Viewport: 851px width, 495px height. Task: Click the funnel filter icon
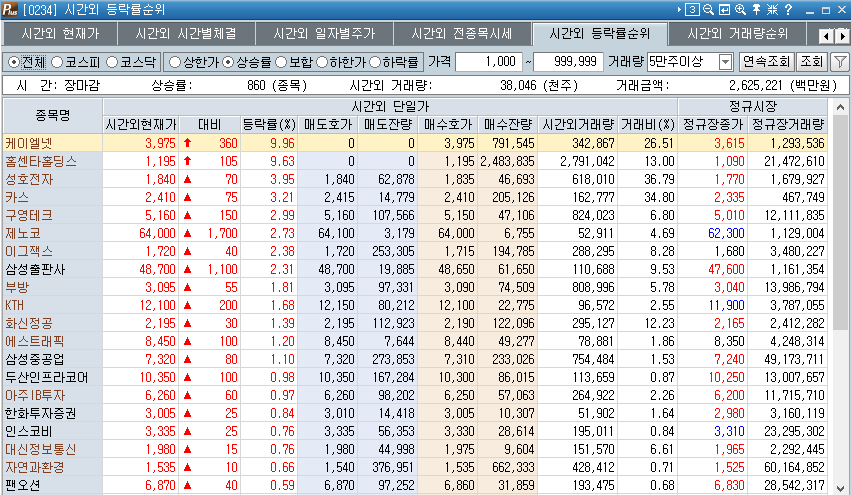click(841, 62)
